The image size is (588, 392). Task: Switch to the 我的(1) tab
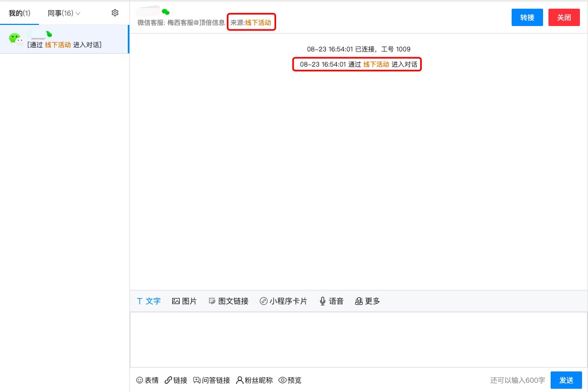[19, 13]
